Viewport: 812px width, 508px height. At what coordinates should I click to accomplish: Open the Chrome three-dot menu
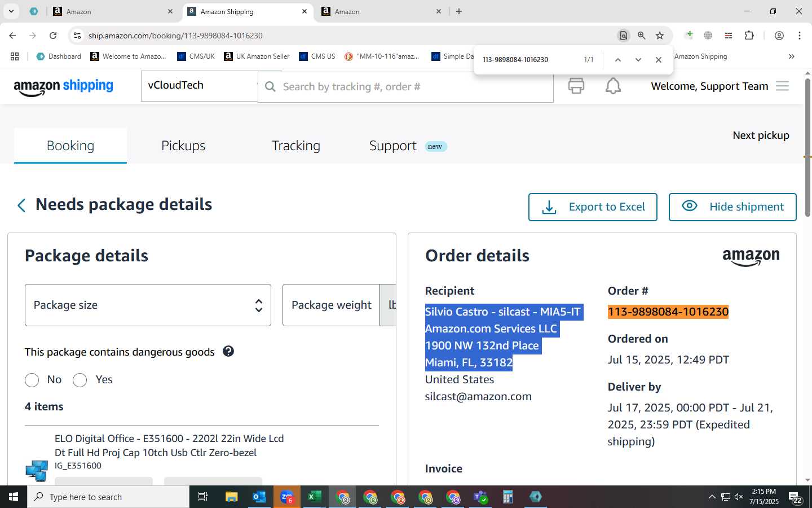tap(800, 36)
